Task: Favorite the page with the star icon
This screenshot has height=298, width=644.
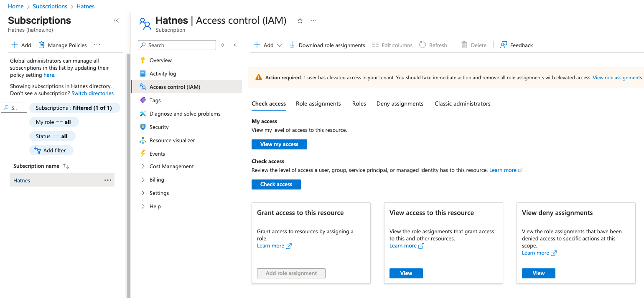Action: coord(300,20)
